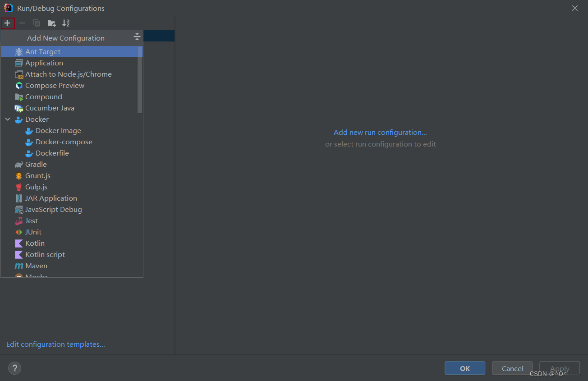Click the Docker whale icon
Image resolution: width=588 pixels, height=381 pixels.
(19, 119)
